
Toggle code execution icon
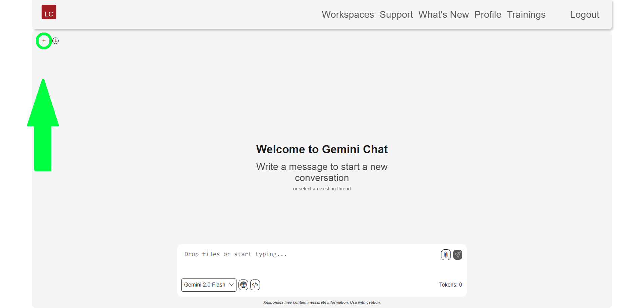tap(255, 285)
